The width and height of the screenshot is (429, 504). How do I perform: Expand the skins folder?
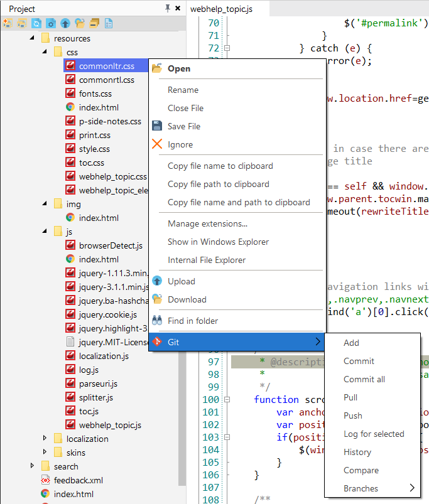point(45,452)
